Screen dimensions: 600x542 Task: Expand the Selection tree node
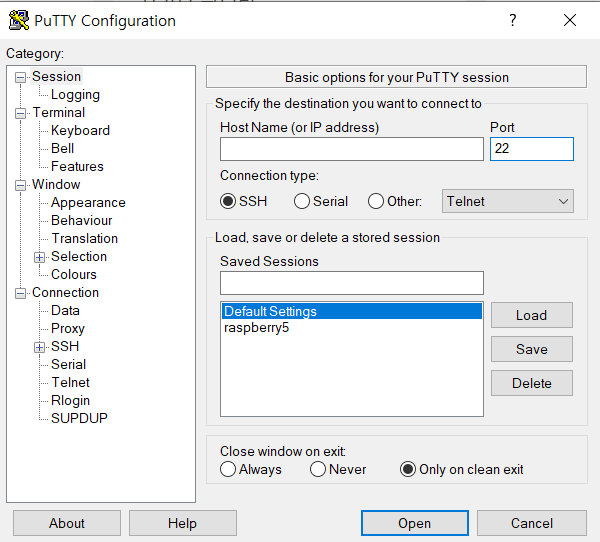click(39, 258)
